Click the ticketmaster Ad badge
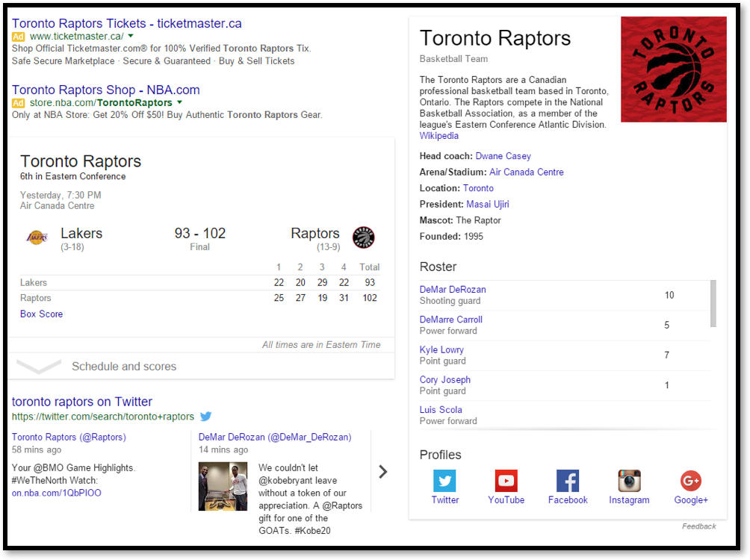 [x=18, y=37]
